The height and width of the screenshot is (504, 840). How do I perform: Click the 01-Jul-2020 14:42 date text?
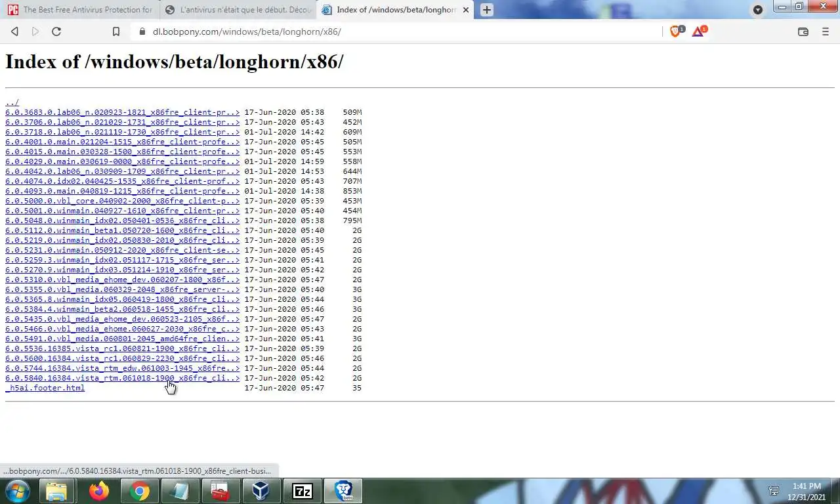click(284, 132)
